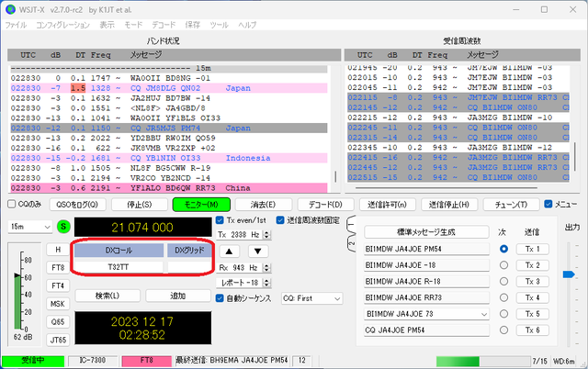Click the Tx 1 send button

(533, 249)
